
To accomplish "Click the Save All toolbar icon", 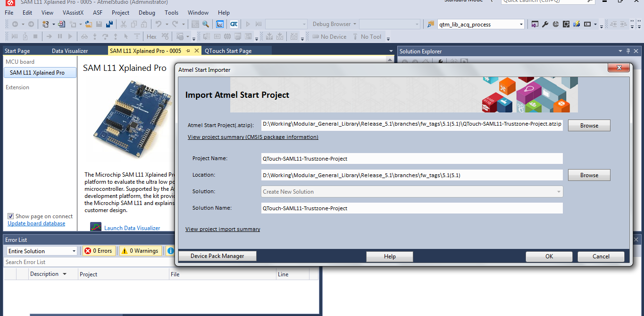I will 109,24.
